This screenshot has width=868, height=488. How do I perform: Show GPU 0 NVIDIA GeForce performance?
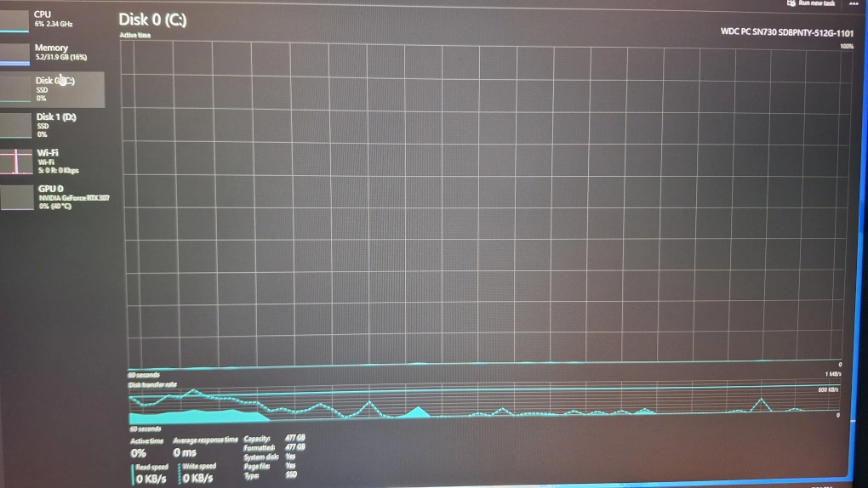[53, 196]
